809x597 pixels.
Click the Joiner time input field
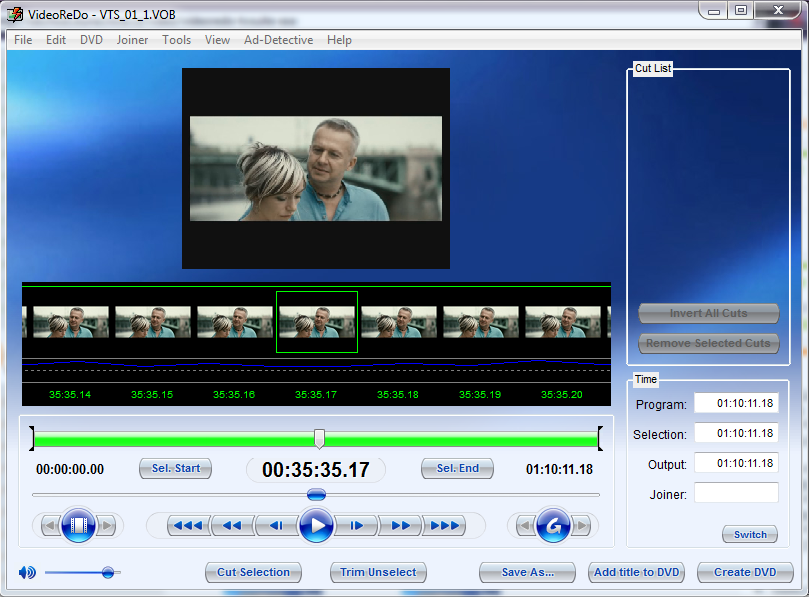(x=736, y=493)
